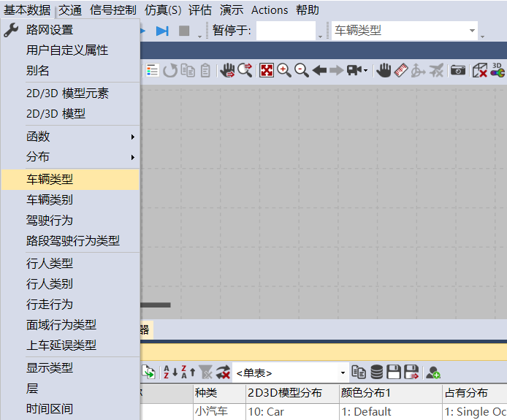Select highlighted 车辆类型 menu entry
The image size is (507, 420).
click(x=70, y=180)
